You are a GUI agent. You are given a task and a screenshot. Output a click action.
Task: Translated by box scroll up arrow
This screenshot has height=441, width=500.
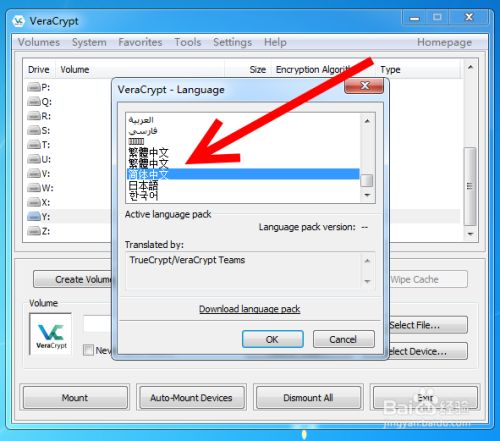[x=367, y=261]
